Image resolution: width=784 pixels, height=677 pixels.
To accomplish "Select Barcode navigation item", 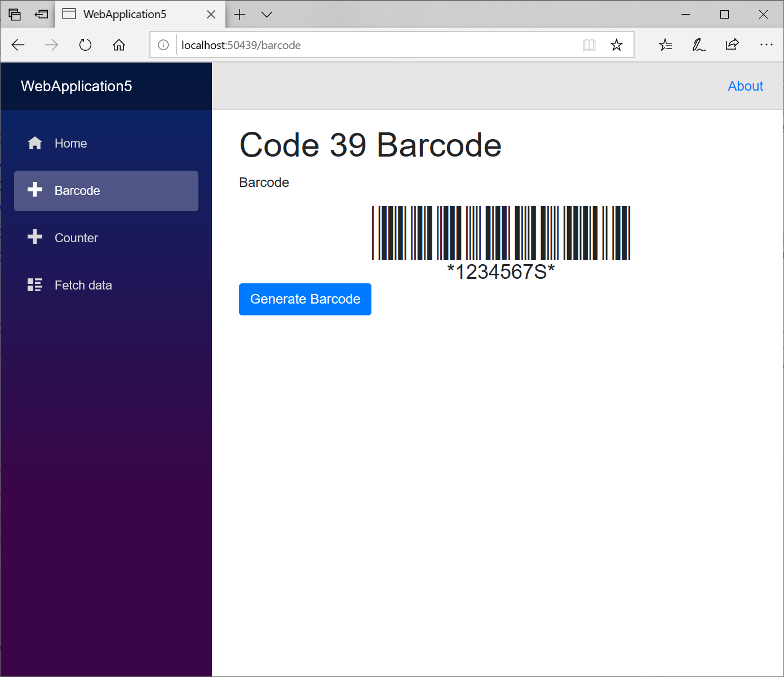I will point(106,191).
